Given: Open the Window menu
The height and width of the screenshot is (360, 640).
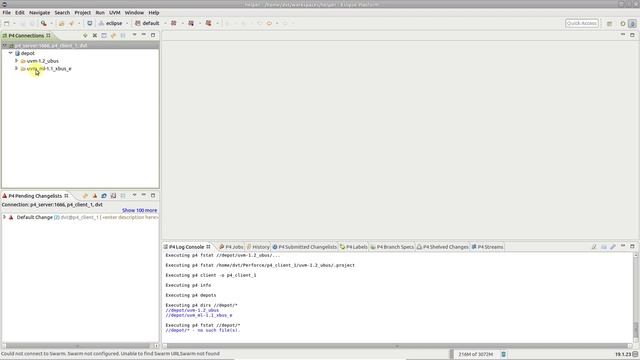Looking at the screenshot, I should click(134, 13).
